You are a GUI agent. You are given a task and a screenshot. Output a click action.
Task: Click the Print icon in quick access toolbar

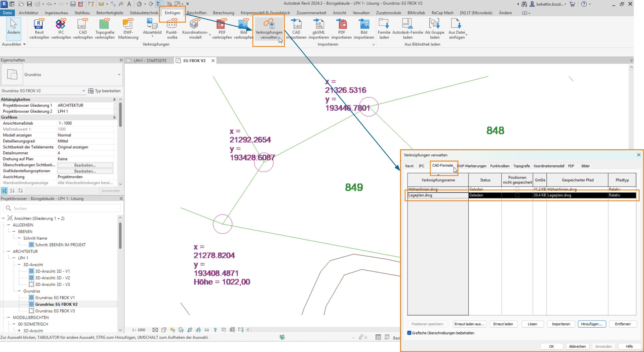73,4
